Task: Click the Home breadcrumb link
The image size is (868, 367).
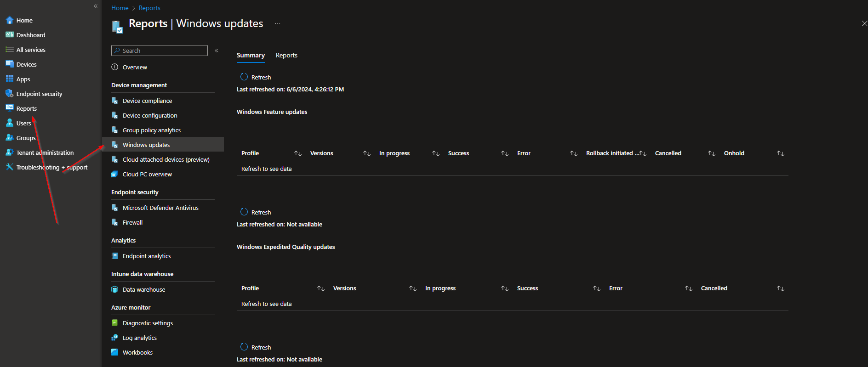Action: [x=120, y=8]
